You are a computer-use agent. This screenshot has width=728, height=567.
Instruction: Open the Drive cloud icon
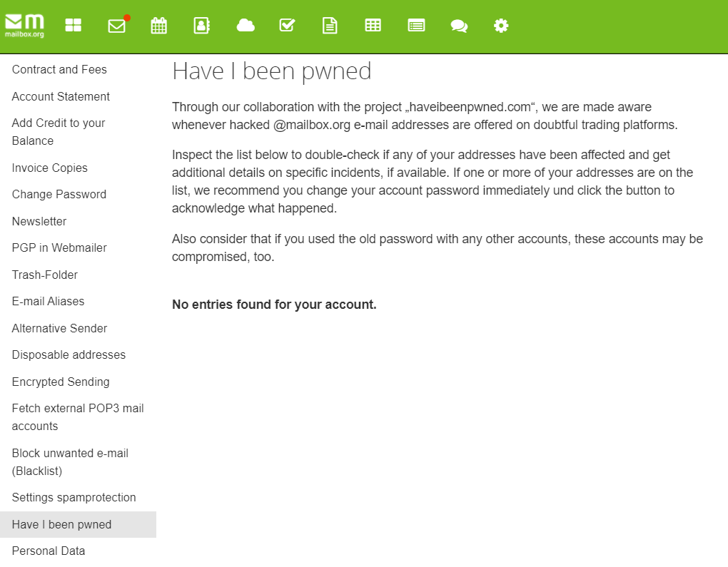coord(246,26)
